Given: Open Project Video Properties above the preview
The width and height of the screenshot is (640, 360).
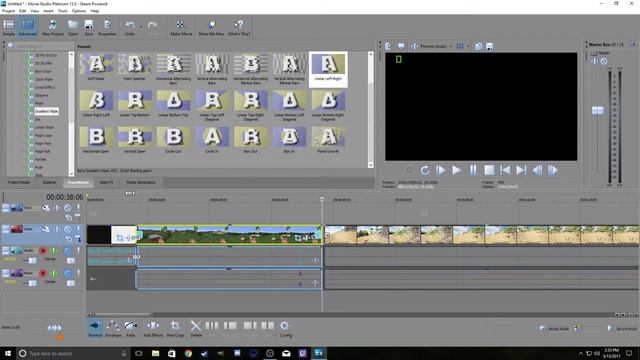Looking at the screenshot, I should 388,46.
